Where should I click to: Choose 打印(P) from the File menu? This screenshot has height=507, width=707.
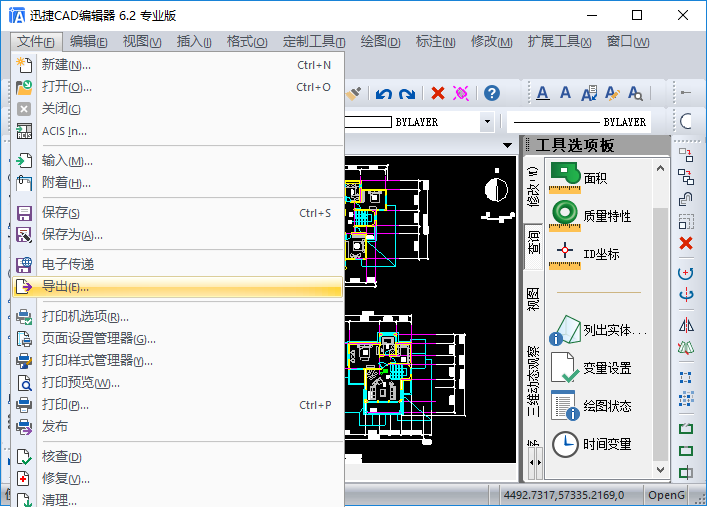point(178,405)
